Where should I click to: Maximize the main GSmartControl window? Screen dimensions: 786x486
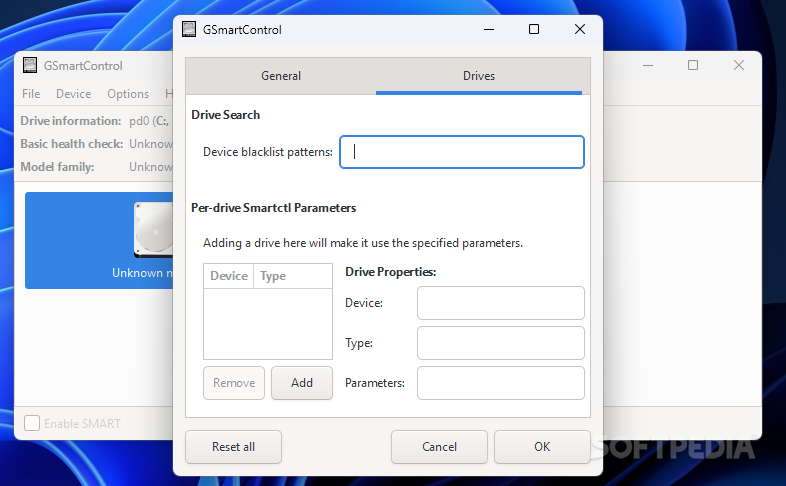point(693,65)
